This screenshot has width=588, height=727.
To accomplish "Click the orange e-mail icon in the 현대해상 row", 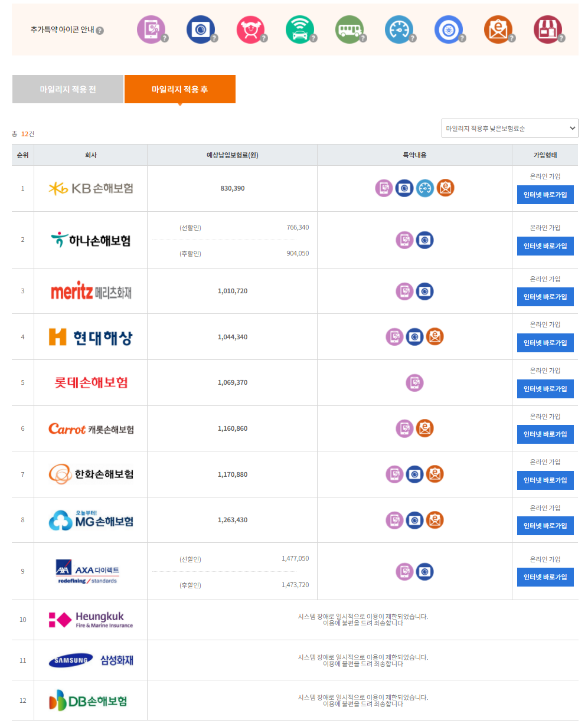I will pyautogui.click(x=435, y=336).
